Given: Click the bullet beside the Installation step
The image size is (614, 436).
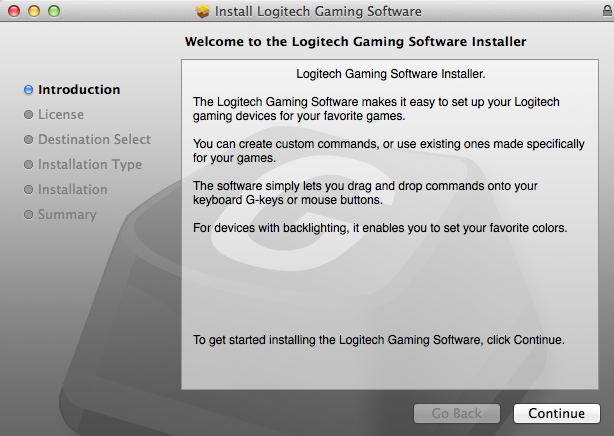Looking at the screenshot, I should click(x=28, y=190).
